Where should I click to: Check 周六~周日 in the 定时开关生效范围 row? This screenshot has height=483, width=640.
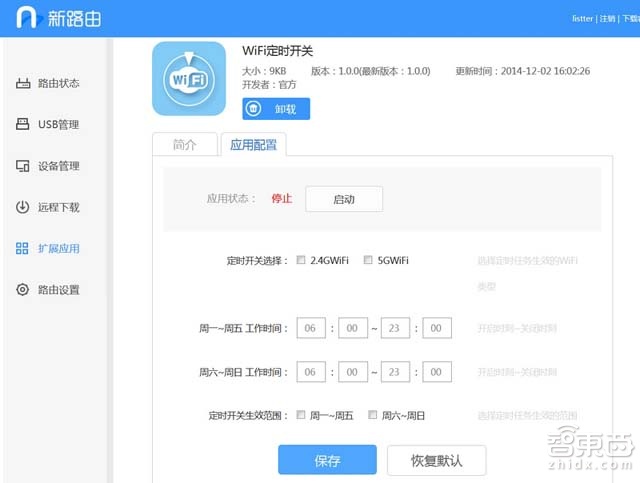click(372, 415)
